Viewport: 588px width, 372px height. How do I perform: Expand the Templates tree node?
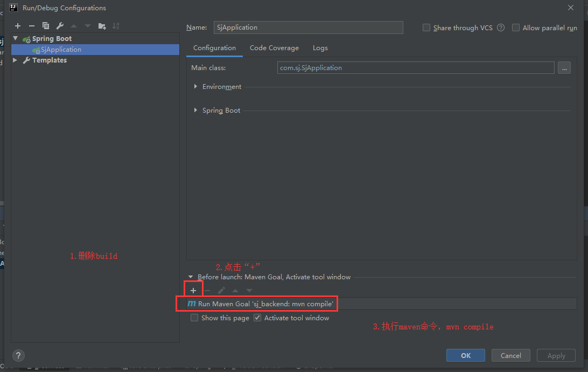tap(15, 60)
